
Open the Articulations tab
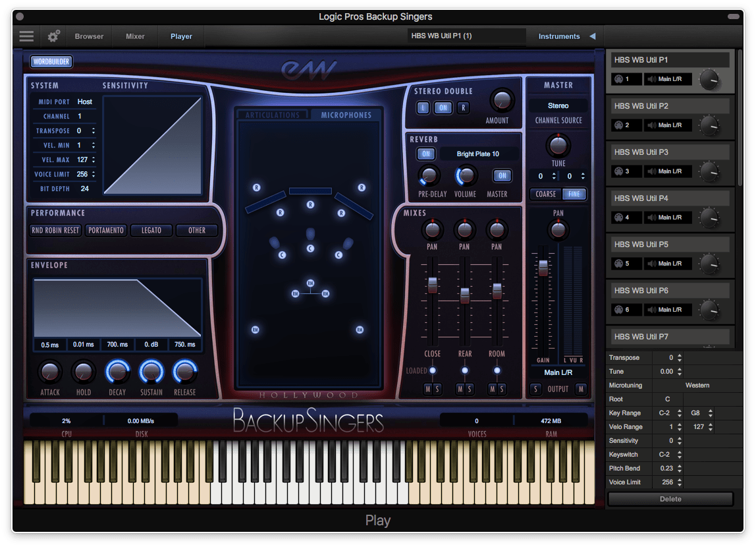[273, 115]
